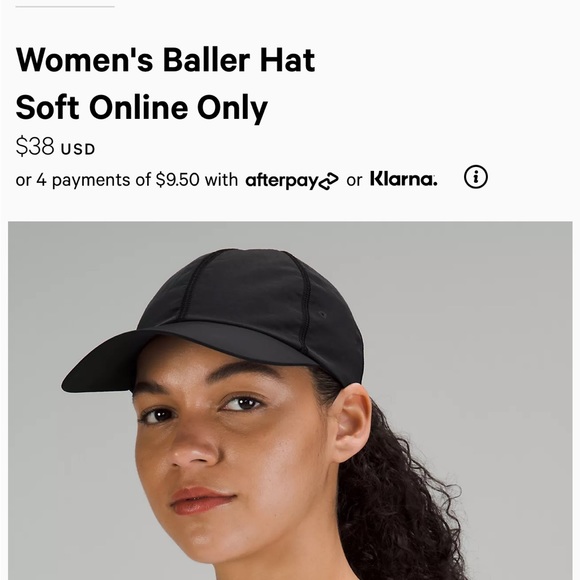This screenshot has width=580, height=580.
Task: Click the 4 payments of $9.50 text
Action: coord(118,180)
